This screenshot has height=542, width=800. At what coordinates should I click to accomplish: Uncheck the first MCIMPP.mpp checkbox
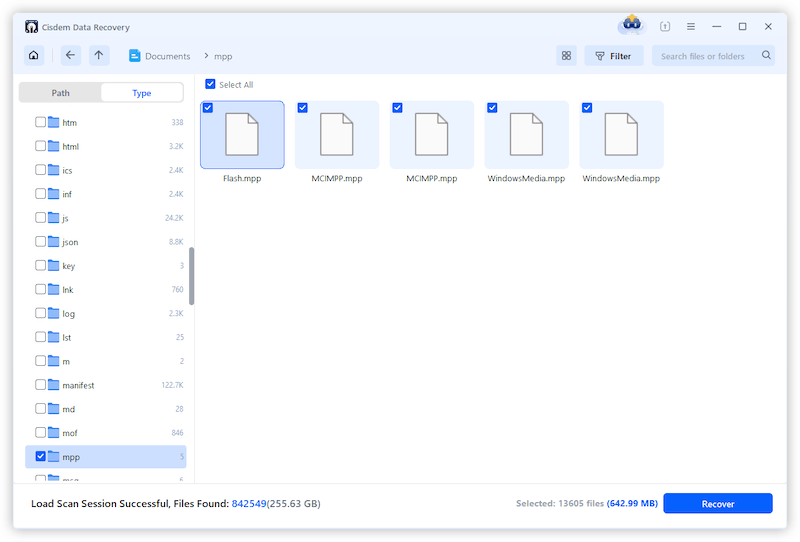click(x=303, y=108)
